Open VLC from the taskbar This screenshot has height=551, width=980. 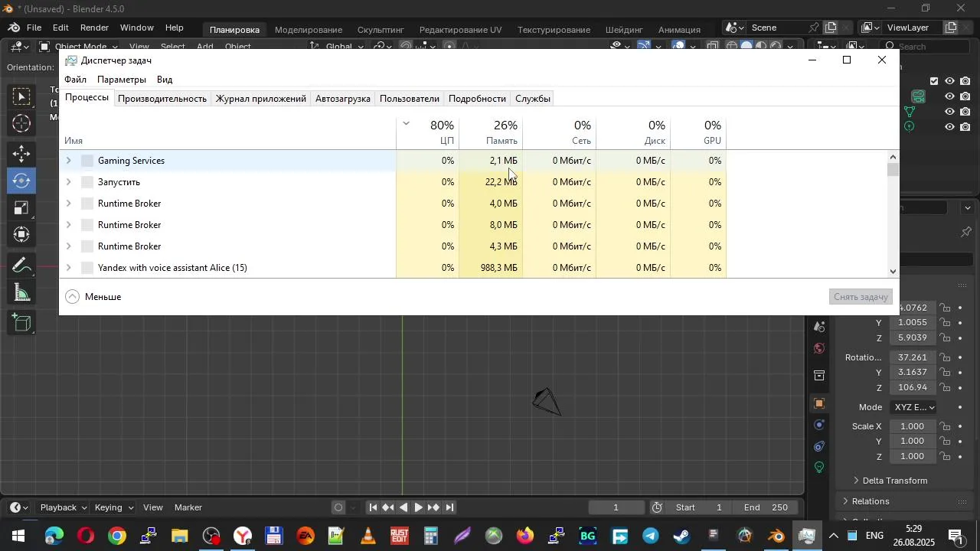[x=368, y=536]
